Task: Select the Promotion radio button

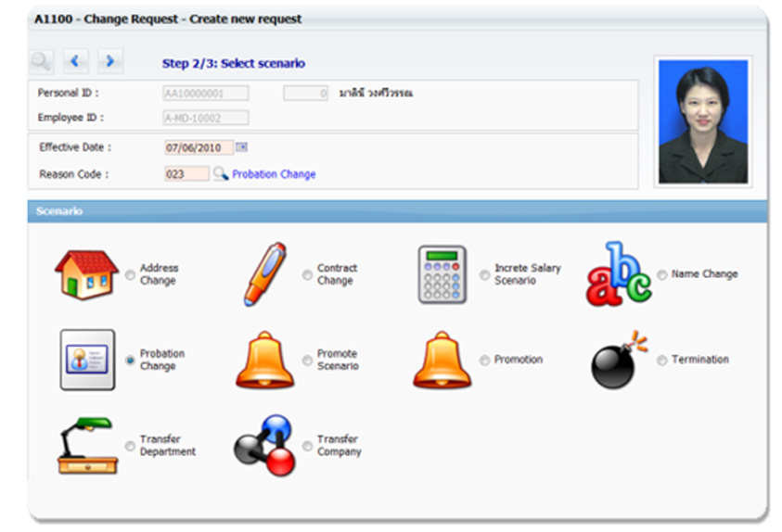Action: click(x=484, y=361)
